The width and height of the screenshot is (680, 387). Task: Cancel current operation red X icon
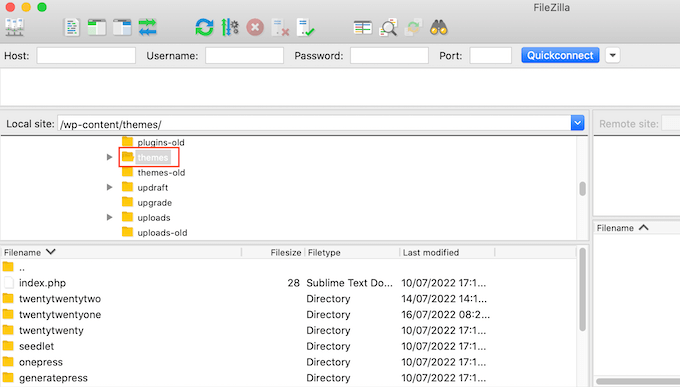click(x=255, y=28)
